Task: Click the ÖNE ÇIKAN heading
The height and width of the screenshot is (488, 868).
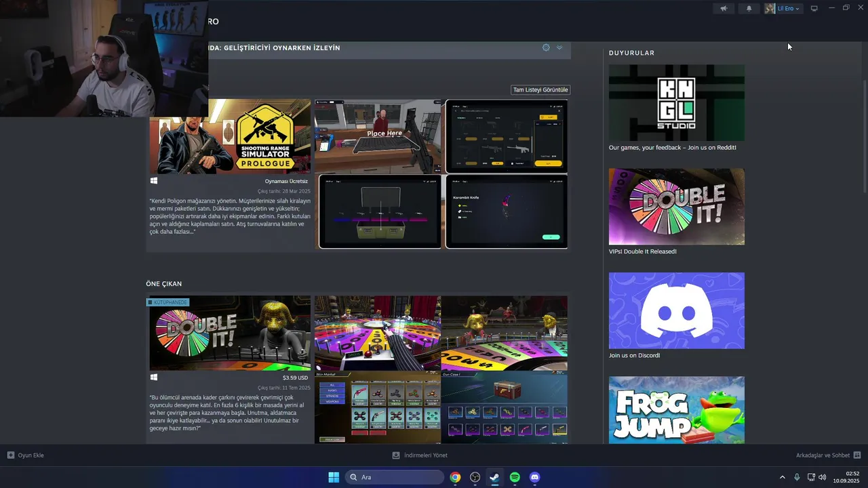Action: [x=163, y=283]
